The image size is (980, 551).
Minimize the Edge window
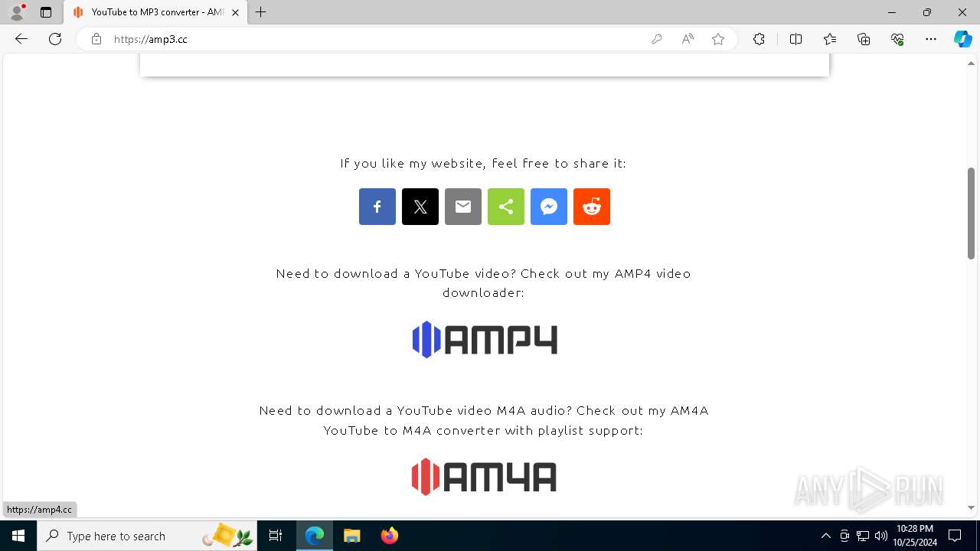pyautogui.click(x=892, y=12)
